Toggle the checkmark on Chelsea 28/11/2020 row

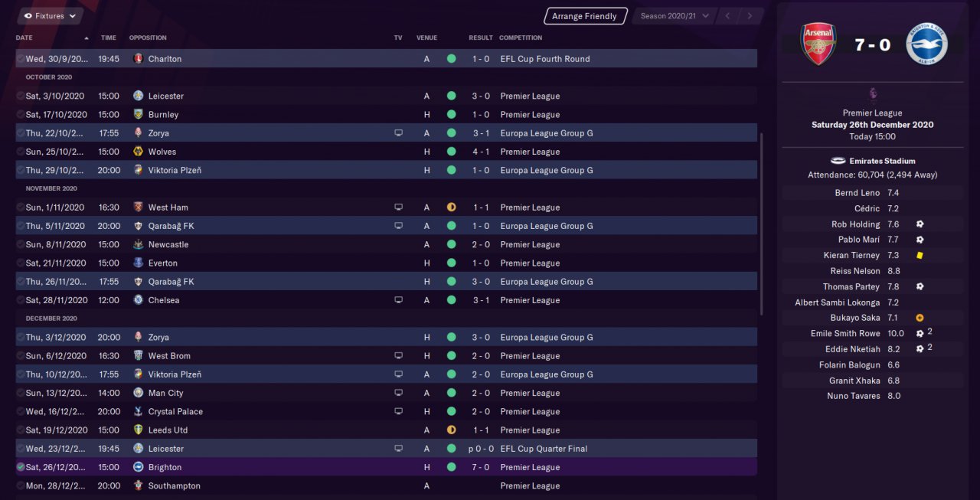pyautogui.click(x=20, y=300)
